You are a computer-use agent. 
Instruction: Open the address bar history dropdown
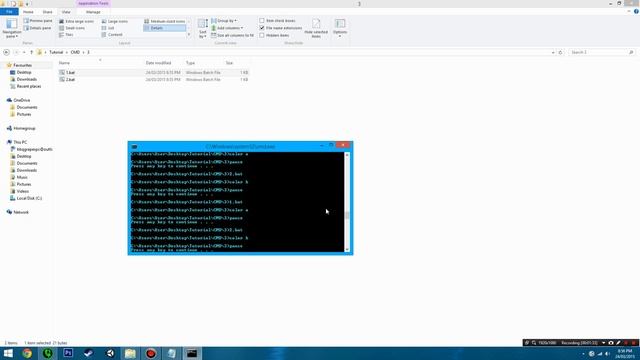pos(553,53)
